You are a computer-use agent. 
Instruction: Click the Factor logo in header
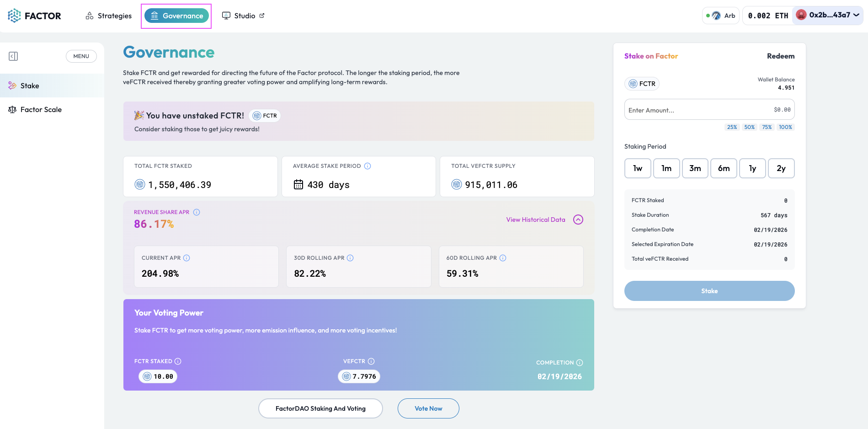tap(34, 16)
